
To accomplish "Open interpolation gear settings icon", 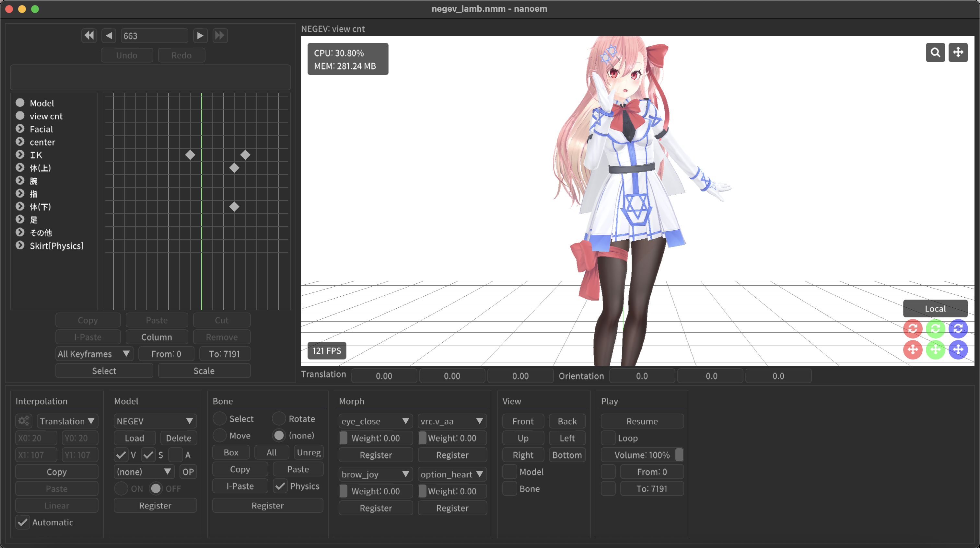I will tap(24, 421).
